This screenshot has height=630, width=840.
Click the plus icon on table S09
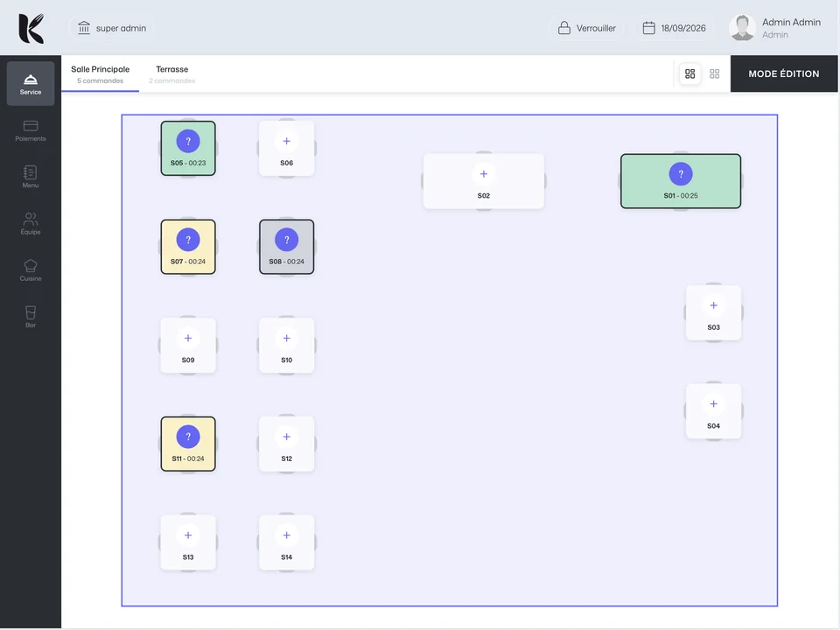point(188,338)
